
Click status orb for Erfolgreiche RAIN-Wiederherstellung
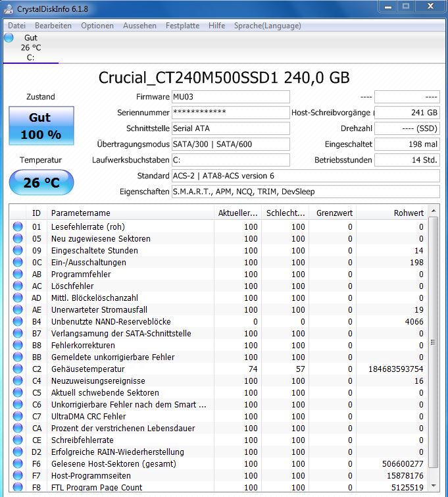[x=18, y=452]
